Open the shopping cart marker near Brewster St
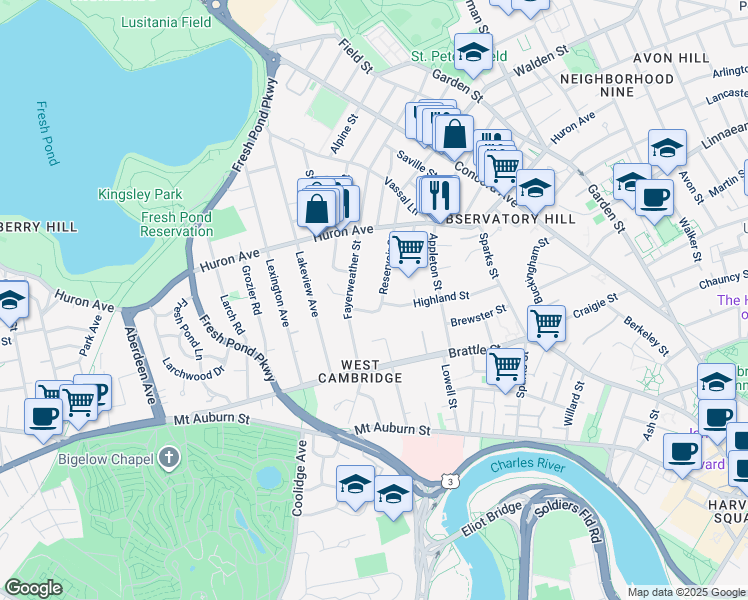The width and height of the screenshot is (748, 600). [x=546, y=323]
